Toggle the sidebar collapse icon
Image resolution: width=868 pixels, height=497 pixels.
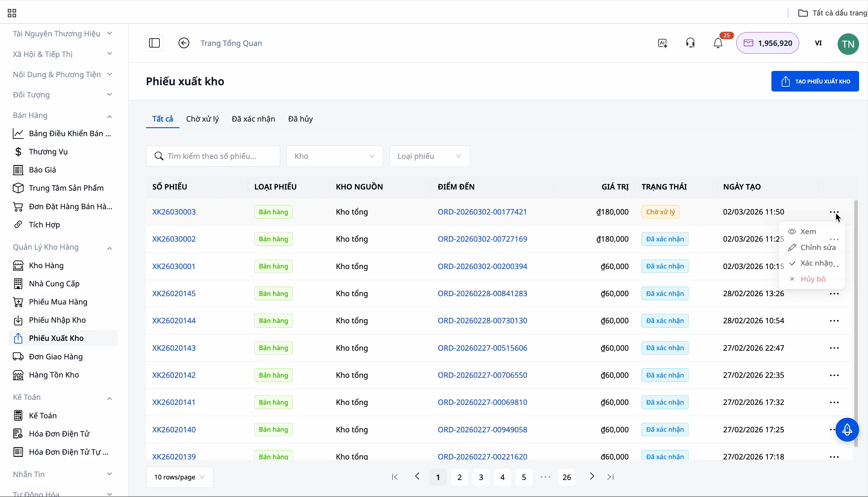tap(154, 43)
